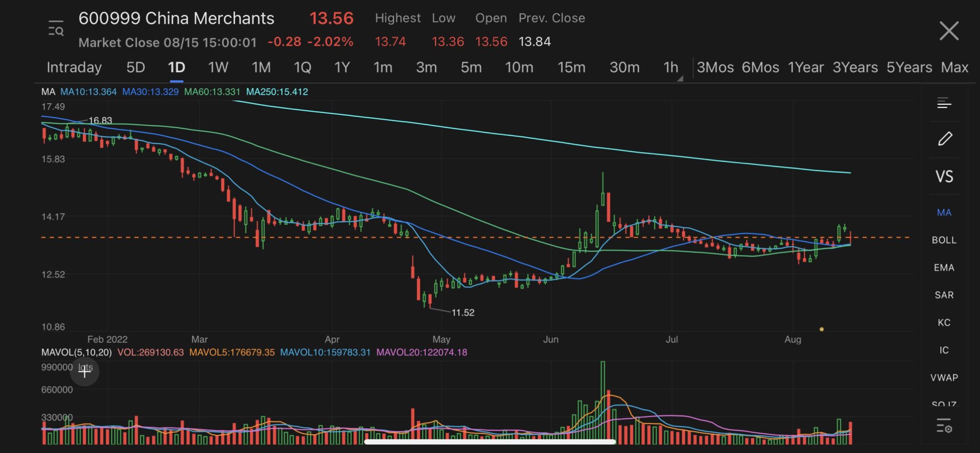Set range to 3Years
This screenshot has width=980, height=453.
tap(855, 67)
